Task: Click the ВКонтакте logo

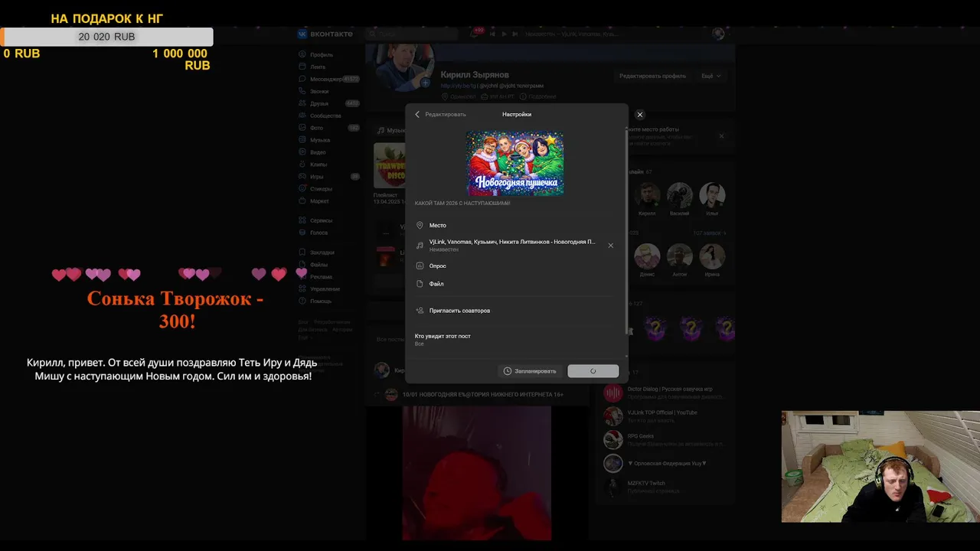Action: click(325, 34)
